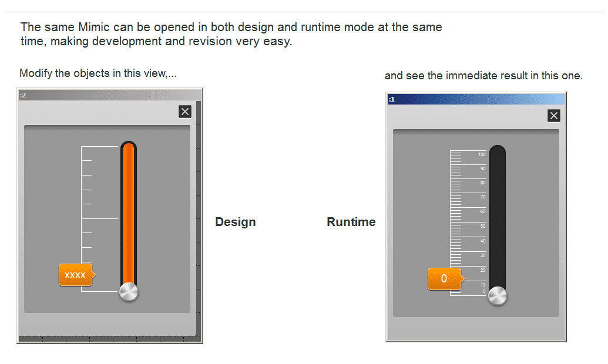Viewport: 608px width, 364px height.
Task: Click the bold "Design" label
Action: pos(236,222)
